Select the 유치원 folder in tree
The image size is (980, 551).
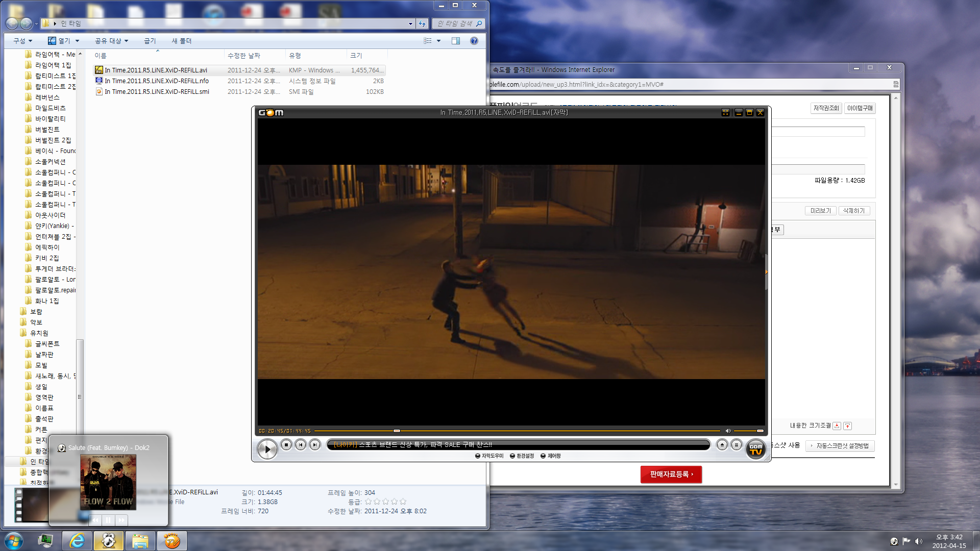tap(39, 333)
